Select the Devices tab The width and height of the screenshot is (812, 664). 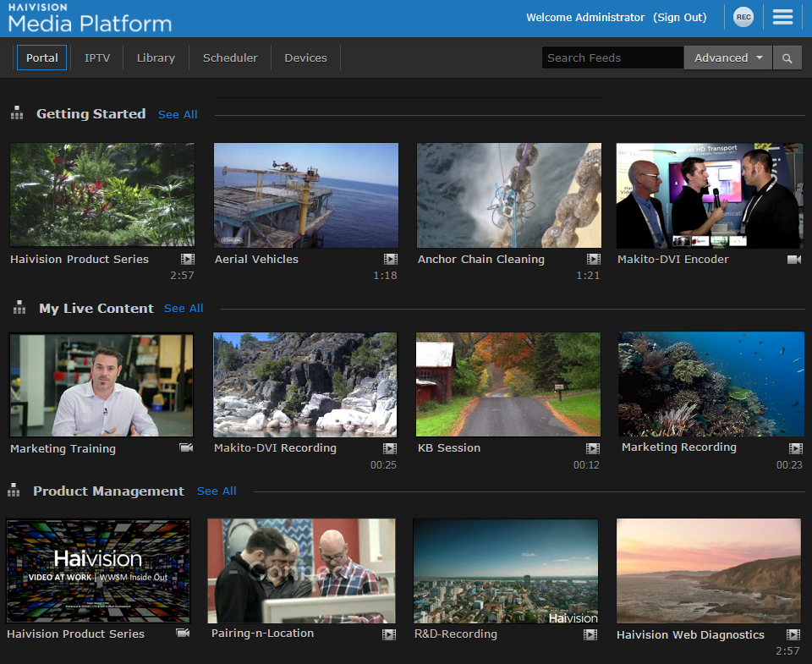coord(305,58)
